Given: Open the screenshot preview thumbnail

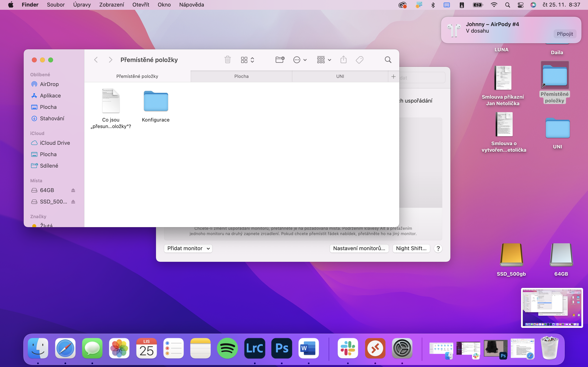Looking at the screenshot, I should pos(551,307).
